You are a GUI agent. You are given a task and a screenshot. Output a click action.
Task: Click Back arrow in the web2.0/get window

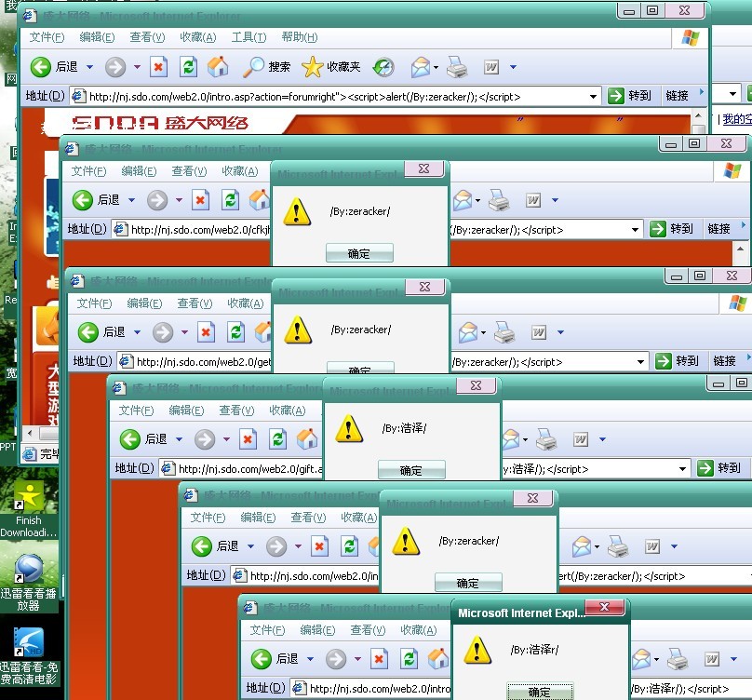[x=88, y=332]
